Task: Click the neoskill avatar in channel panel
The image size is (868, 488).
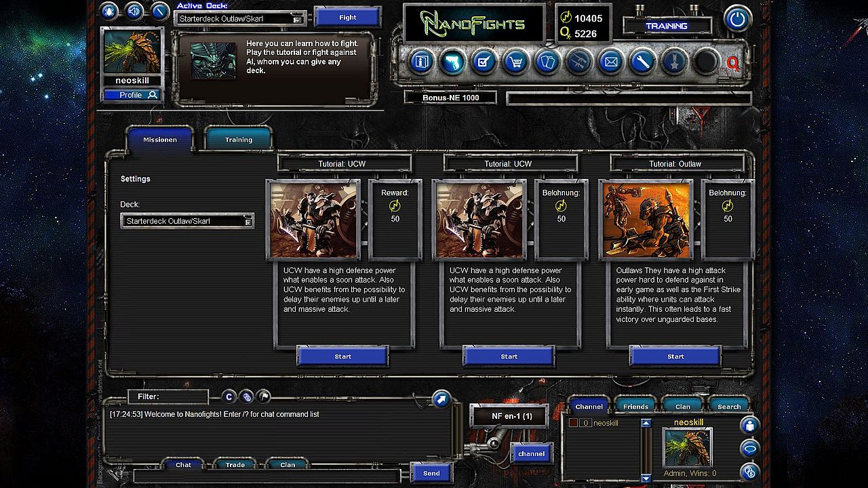Action: pos(688,448)
